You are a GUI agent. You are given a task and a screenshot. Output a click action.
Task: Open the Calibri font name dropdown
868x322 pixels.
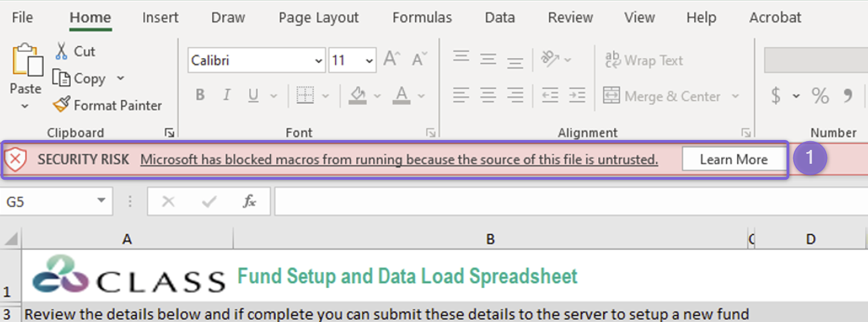[x=319, y=61]
